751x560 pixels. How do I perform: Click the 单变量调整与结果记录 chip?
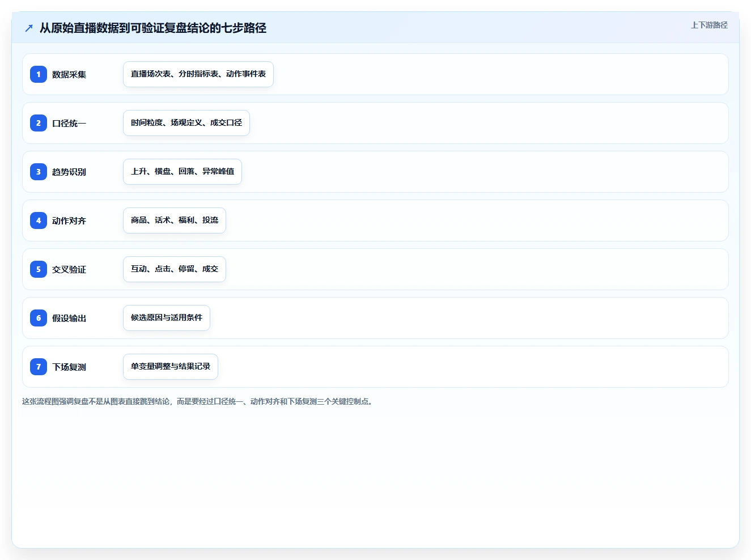[x=171, y=367]
